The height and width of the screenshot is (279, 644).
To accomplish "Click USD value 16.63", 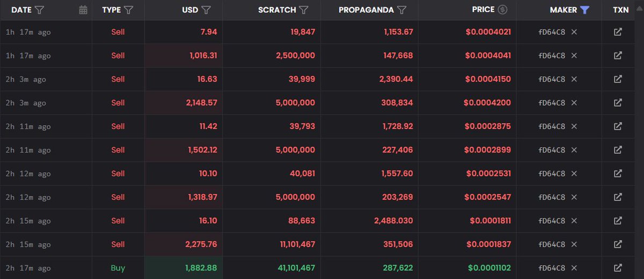I will 207,79.
